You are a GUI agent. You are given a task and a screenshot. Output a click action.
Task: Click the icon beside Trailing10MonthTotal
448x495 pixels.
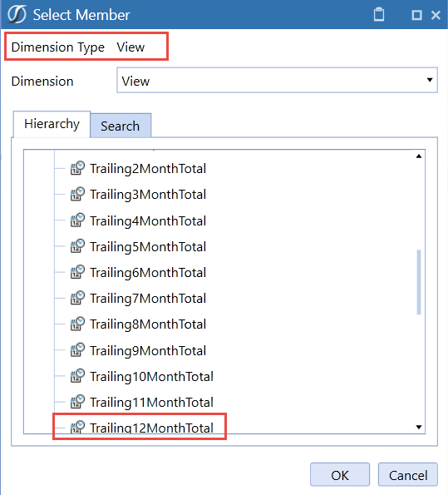[77, 376]
